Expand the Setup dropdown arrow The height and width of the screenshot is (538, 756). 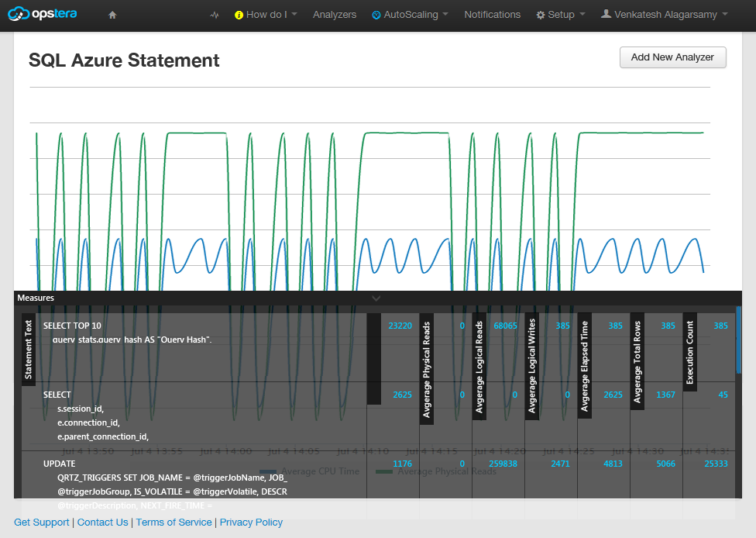coord(582,14)
